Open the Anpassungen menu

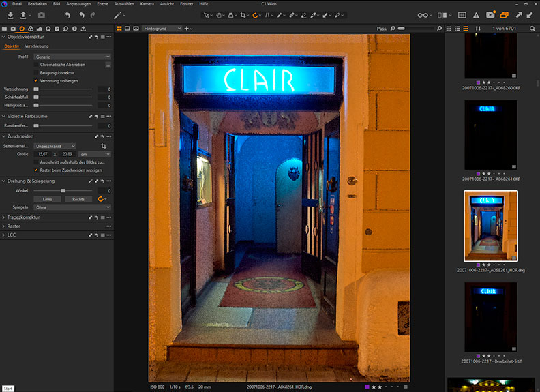pos(78,4)
